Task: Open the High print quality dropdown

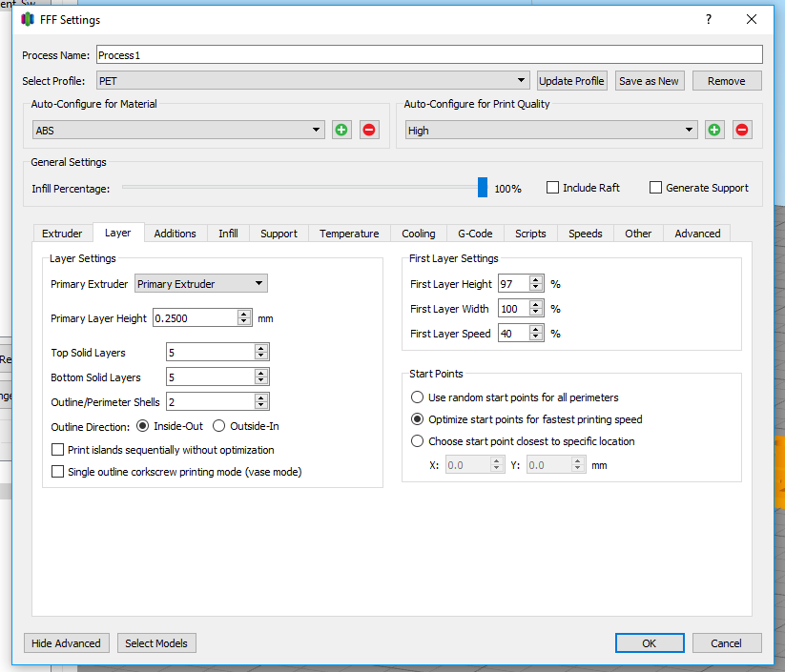Action: point(550,130)
